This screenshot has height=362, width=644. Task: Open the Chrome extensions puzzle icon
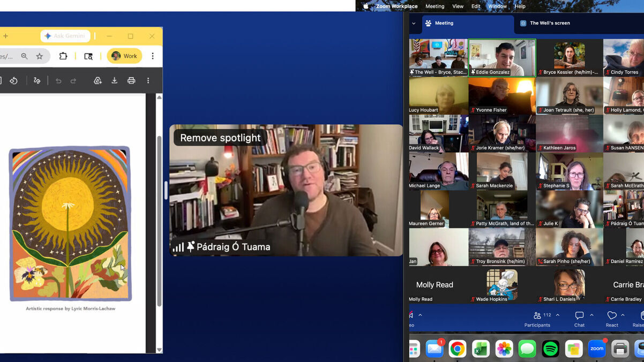64,56
